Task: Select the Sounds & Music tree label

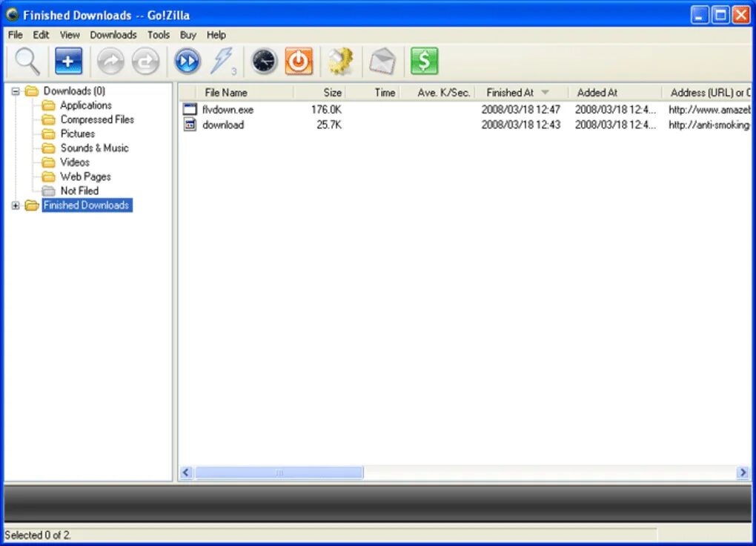Action: tap(95, 148)
